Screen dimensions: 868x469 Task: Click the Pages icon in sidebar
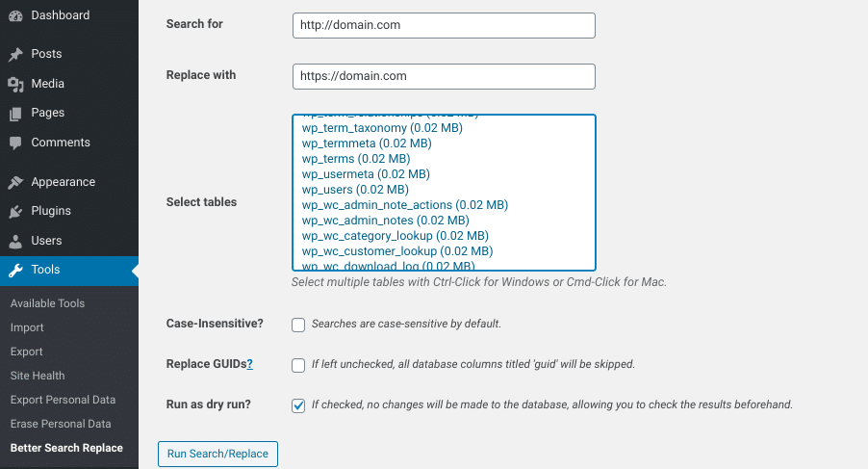coord(15,114)
